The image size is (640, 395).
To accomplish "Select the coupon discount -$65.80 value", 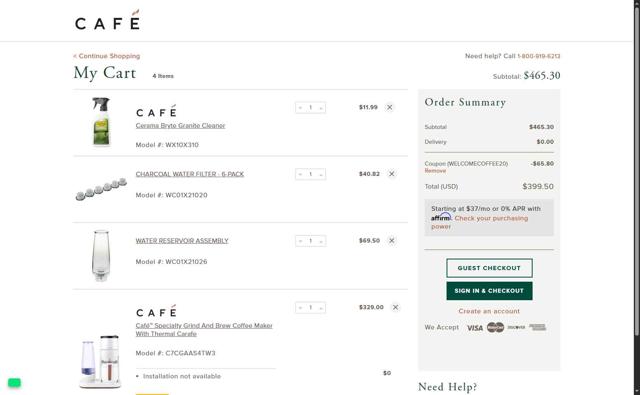I will pos(542,164).
